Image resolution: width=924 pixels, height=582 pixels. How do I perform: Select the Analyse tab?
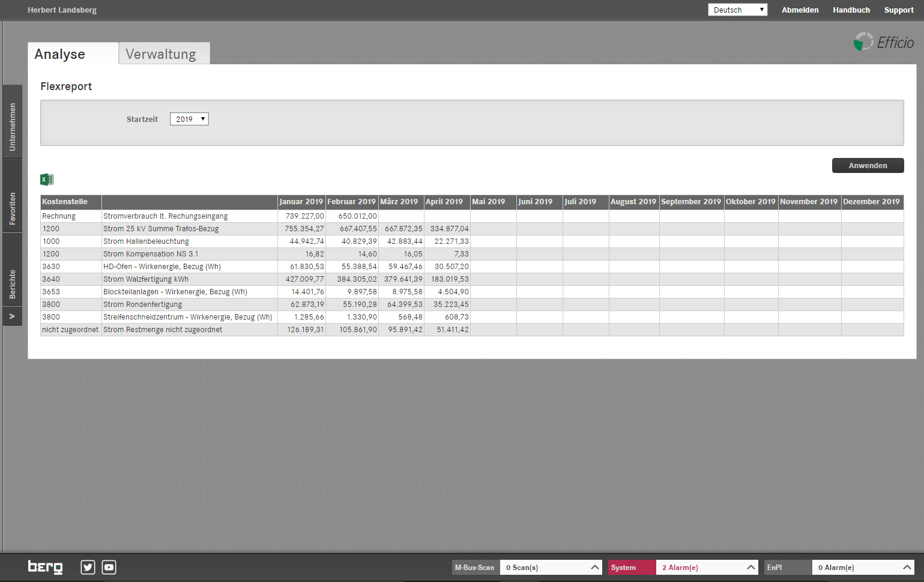(60, 54)
